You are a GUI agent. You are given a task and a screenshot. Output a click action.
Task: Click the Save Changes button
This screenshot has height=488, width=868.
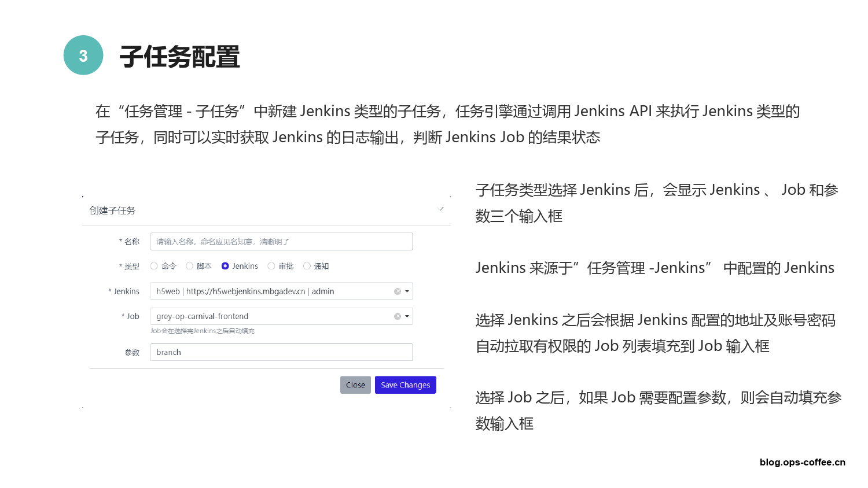[405, 385]
